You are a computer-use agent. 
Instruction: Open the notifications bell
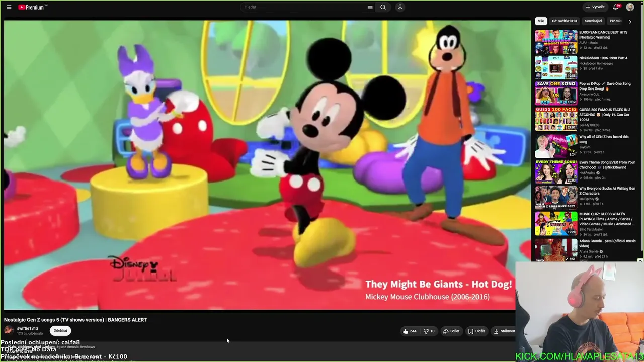tap(616, 7)
